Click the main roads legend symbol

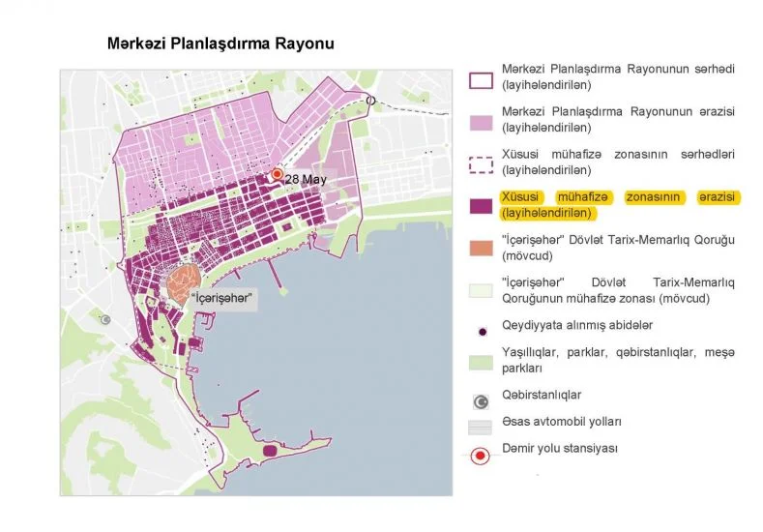pos(480,428)
